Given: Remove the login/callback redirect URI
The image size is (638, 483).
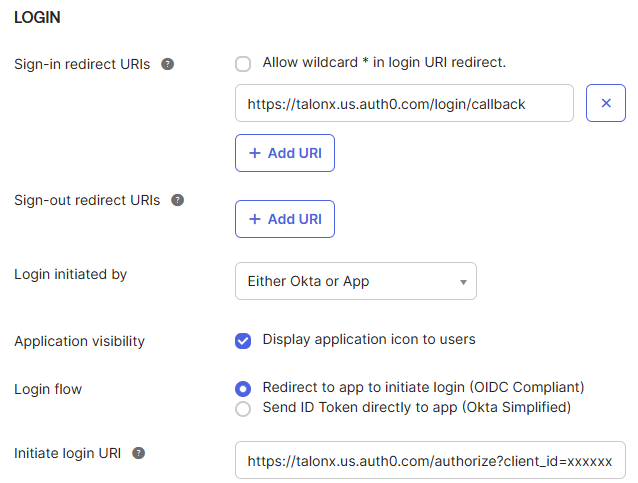Looking at the screenshot, I should 605,103.
